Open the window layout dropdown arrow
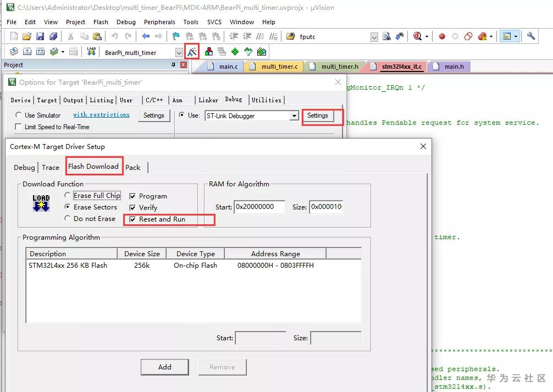 point(516,36)
